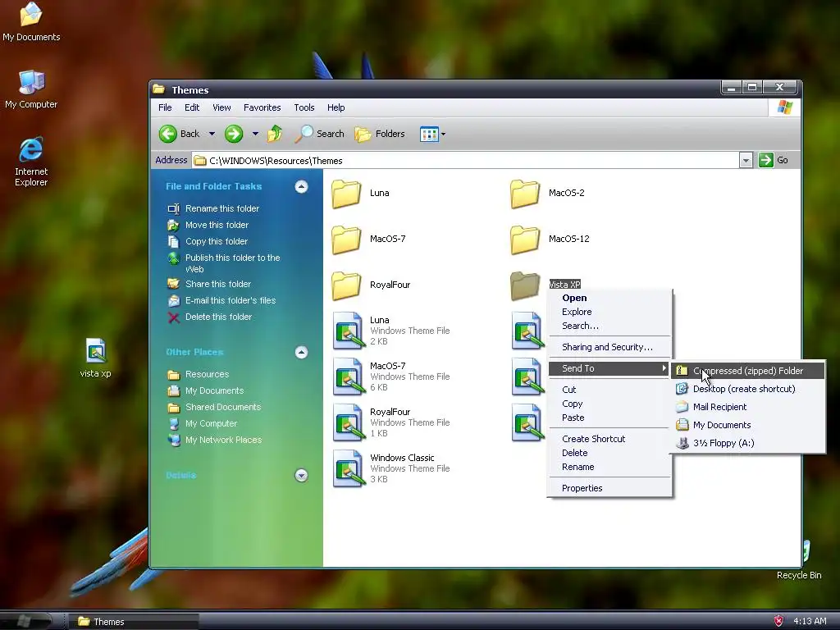
Task: Choose Compressed (zipped) Folder in Send To
Action: click(747, 371)
